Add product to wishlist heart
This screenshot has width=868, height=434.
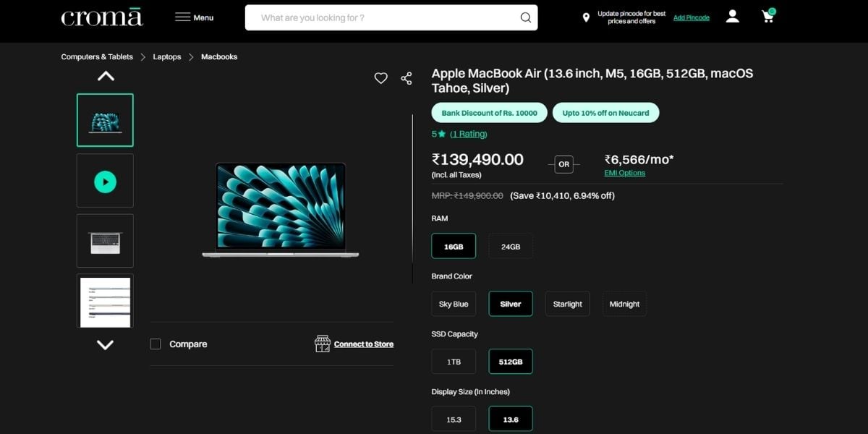point(380,78)
